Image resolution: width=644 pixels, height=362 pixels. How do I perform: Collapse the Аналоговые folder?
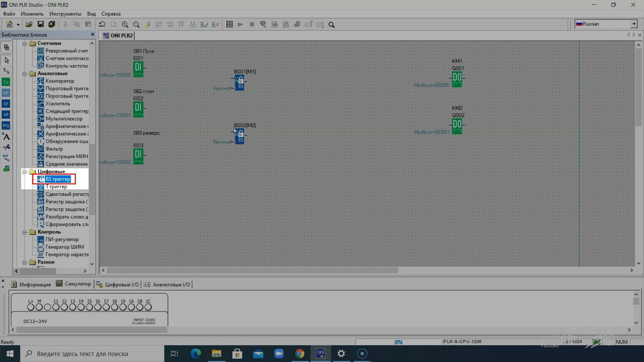click(25, 74)
